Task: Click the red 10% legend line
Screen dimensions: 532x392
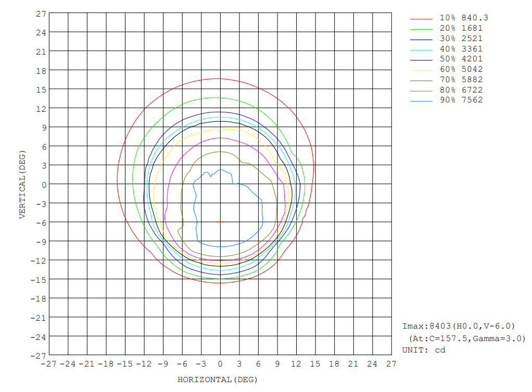Action: 421,19
